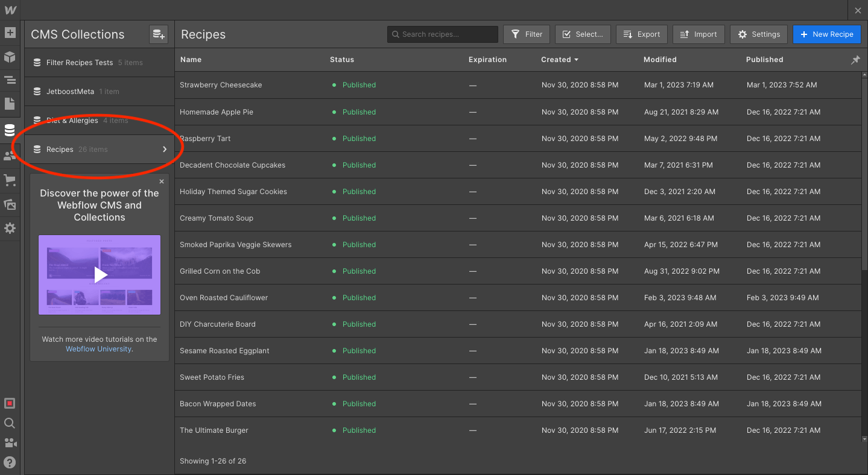The width and height of the screenshot is (868, 475).
Task: Open the CMS Collections panel icon
Action: point(10,130)
